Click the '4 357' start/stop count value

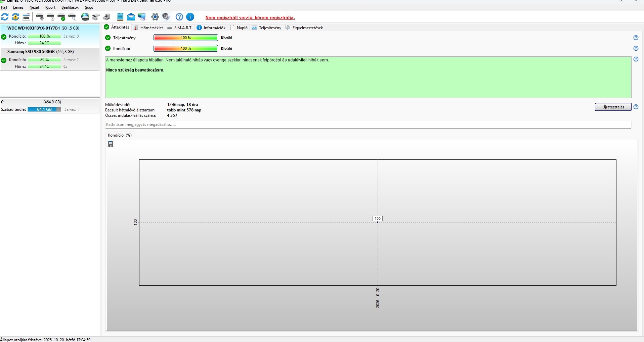point(172,115)
